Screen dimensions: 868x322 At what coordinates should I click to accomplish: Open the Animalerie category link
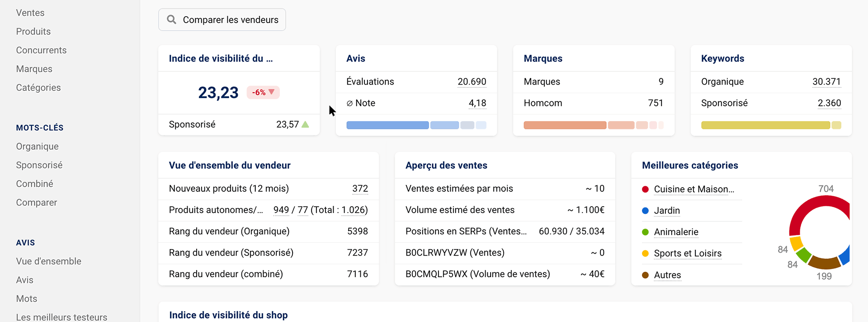click(676, 232)
